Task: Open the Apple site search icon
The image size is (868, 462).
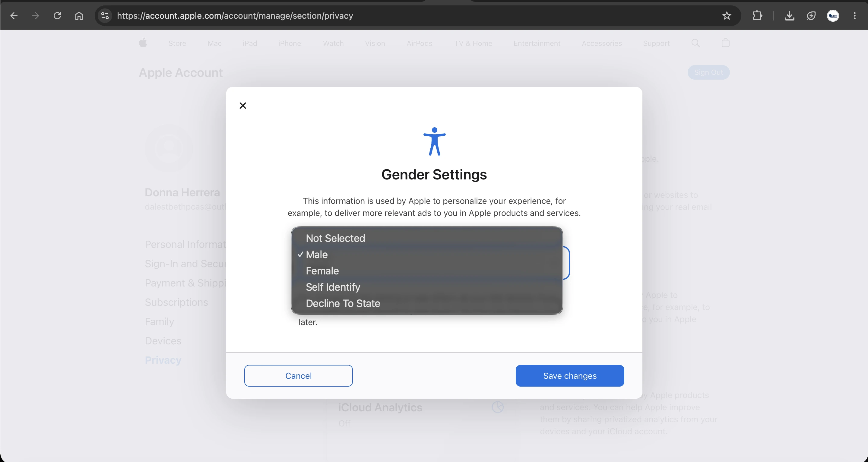Action: 695,43
